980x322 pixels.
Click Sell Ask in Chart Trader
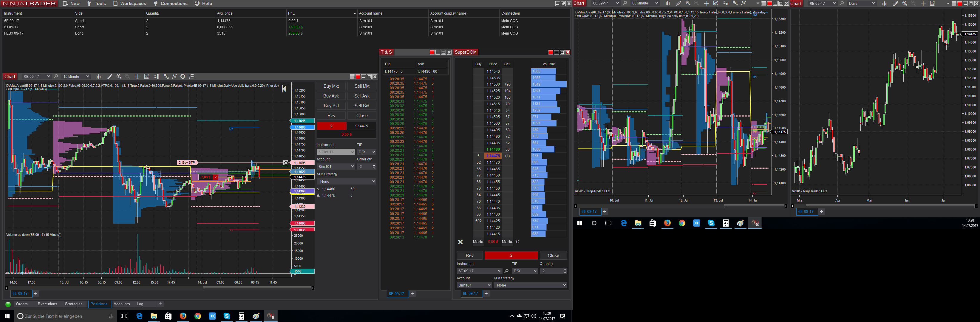pyautogui.click(x=362, y=96)
